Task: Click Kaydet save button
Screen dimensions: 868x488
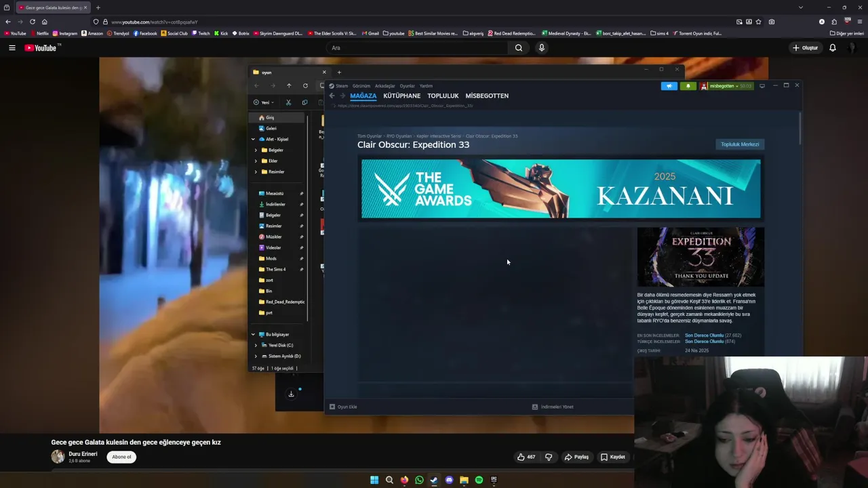Action: 613,457
